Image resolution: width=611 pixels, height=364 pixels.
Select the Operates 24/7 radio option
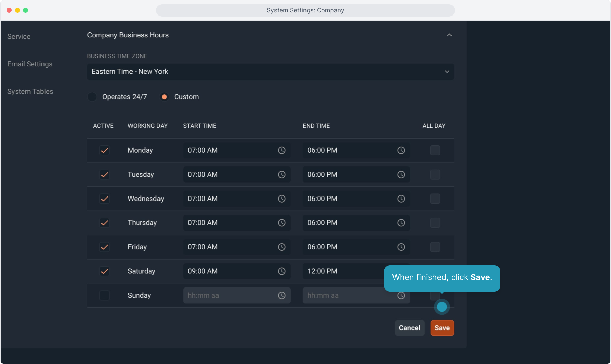[92, 97]
